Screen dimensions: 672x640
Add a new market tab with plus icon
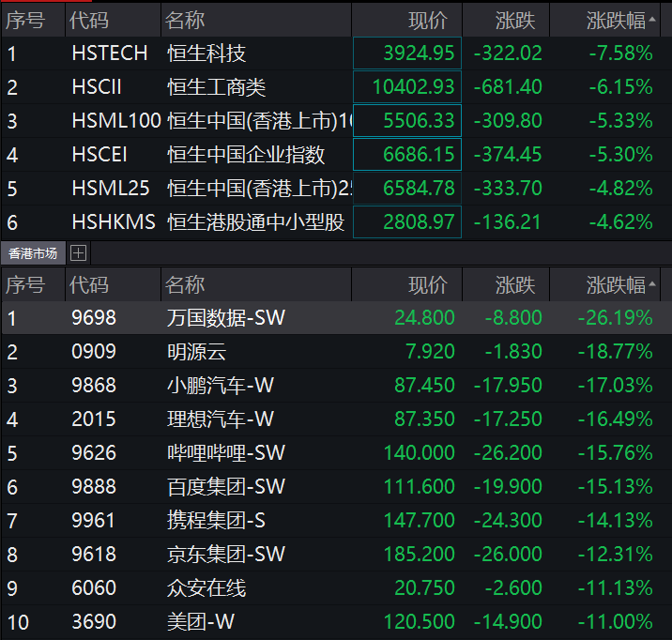pos(78,253)
